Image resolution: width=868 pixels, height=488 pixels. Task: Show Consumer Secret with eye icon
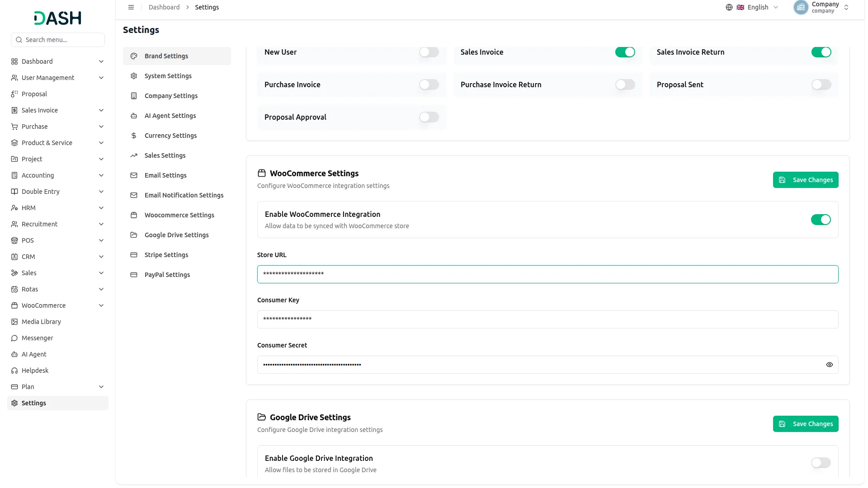(x=829, y=365)
